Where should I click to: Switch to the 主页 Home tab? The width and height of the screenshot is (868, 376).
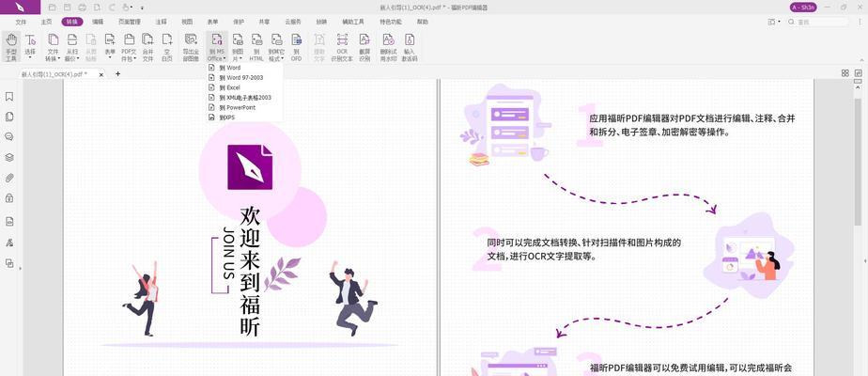click(x=46, y=22)
